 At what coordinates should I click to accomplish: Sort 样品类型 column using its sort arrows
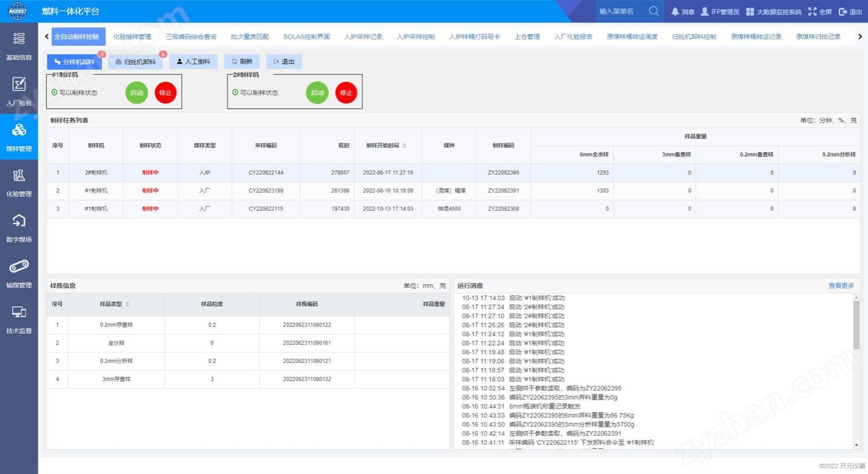tap(127, 304)
